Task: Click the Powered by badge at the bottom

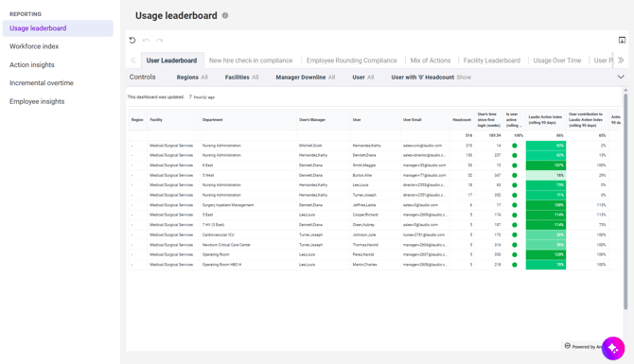Action: click(x=582, y=346)
